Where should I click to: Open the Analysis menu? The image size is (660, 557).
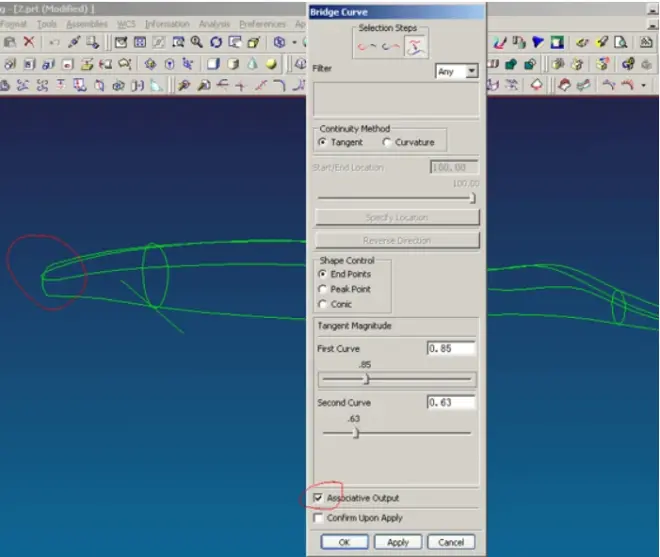[x=214, y=24]
